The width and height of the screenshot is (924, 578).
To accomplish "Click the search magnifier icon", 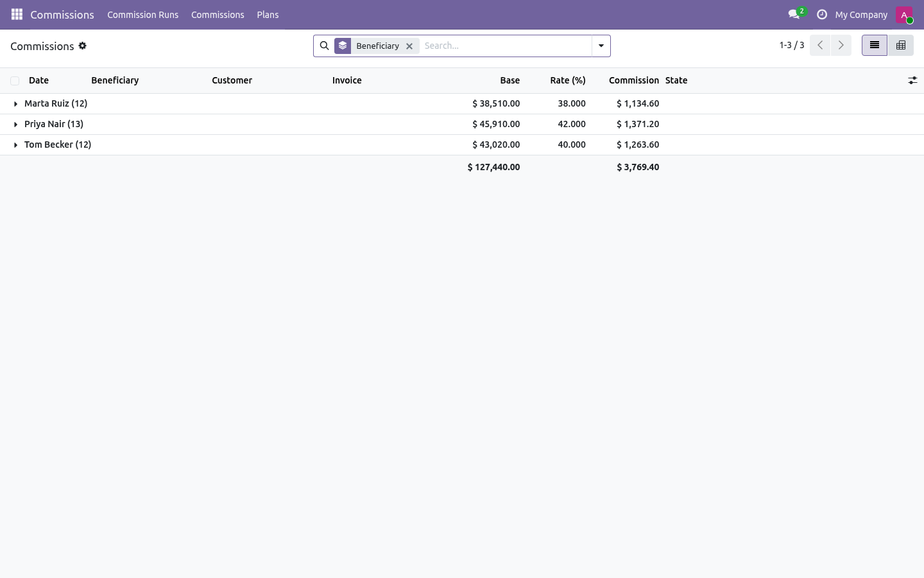I will point(324,46).
